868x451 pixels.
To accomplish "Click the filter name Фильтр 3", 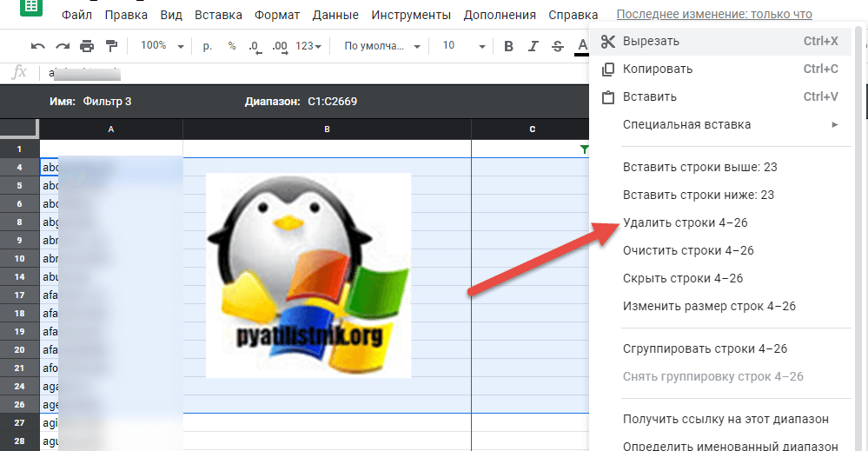I will 108,102.
